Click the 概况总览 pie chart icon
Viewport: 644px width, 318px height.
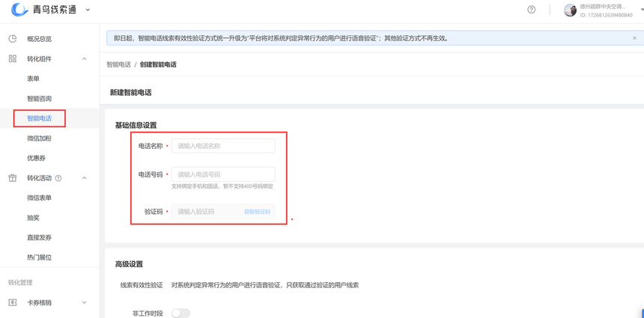coord(12,39)
